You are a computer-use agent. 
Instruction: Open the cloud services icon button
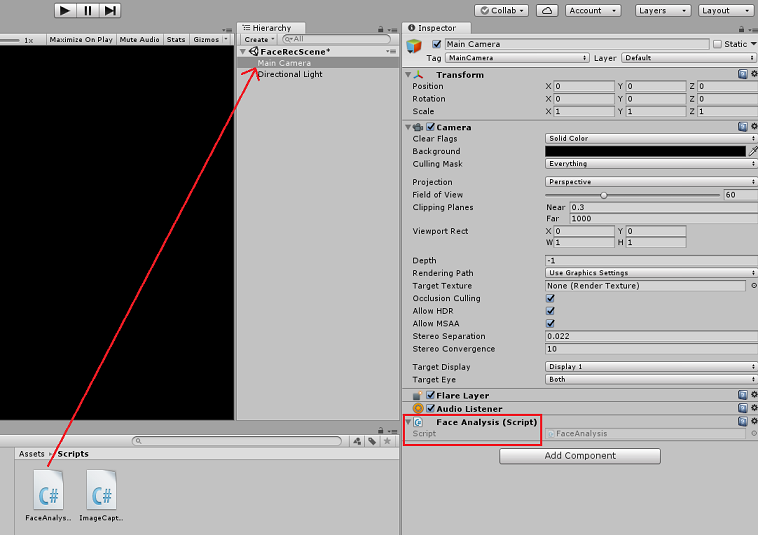click(547, 11)
